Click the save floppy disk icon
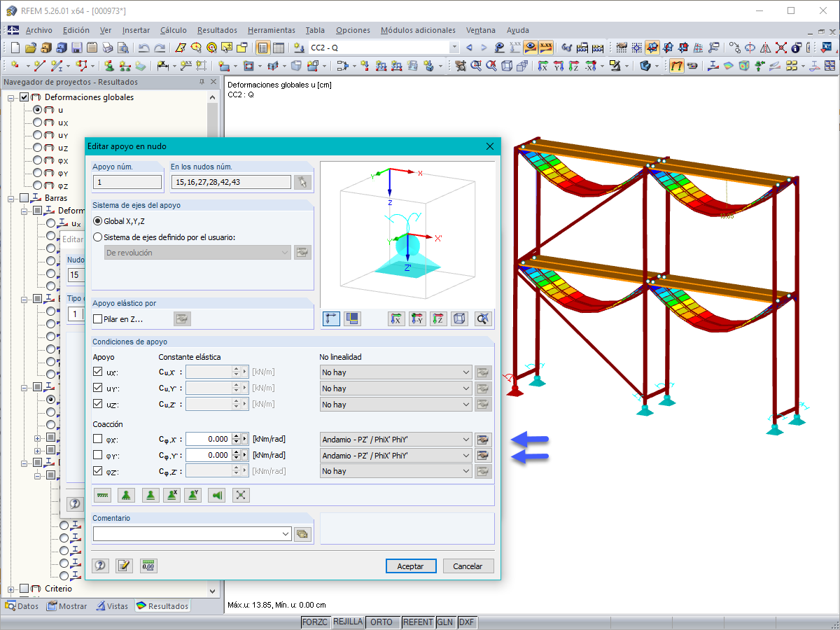This screenshot has width=840, height=630. 76,48
